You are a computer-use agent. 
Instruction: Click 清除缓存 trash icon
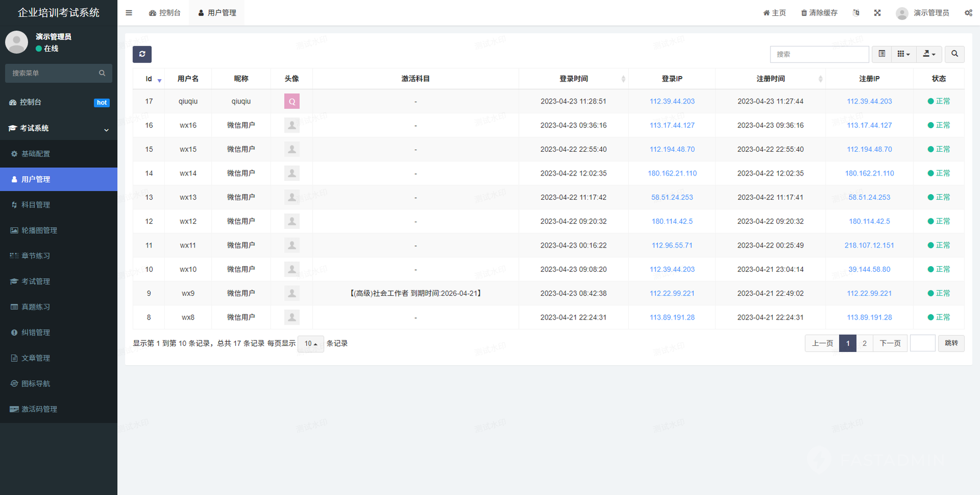pyautogui.click(x=804, y=13)
